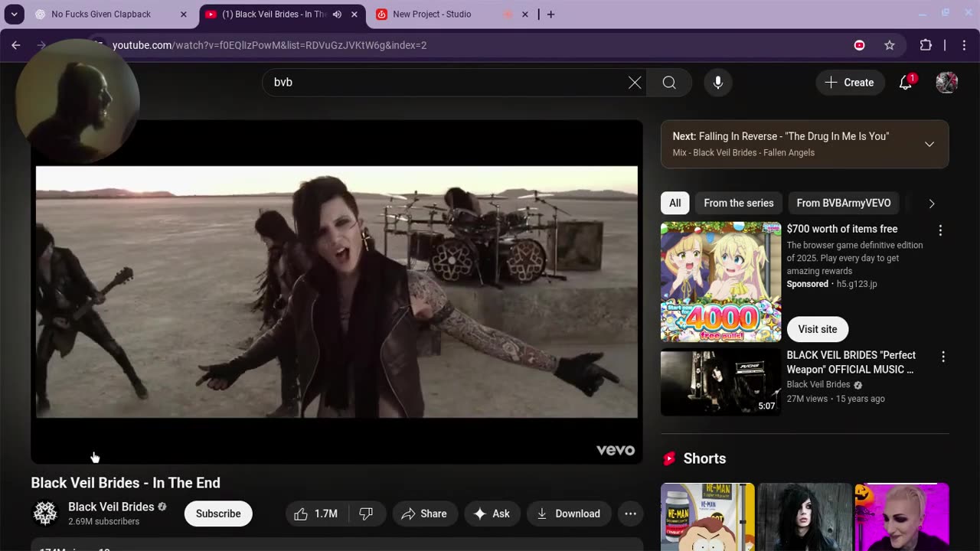
Task: Open the browser extensions puzzle icon
Action: point(926,45)
